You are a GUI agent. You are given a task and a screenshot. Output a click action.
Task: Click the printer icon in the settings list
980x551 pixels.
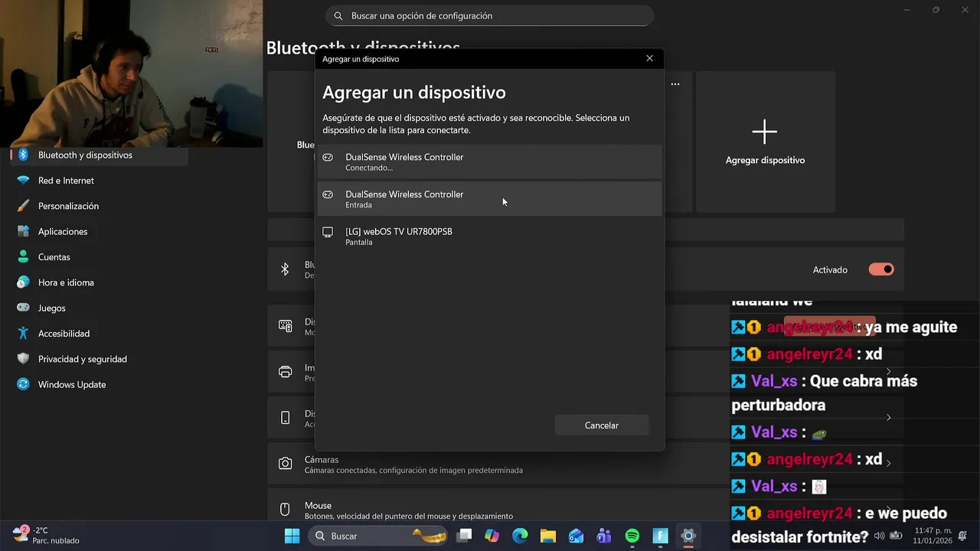click(x=285, y=372)
